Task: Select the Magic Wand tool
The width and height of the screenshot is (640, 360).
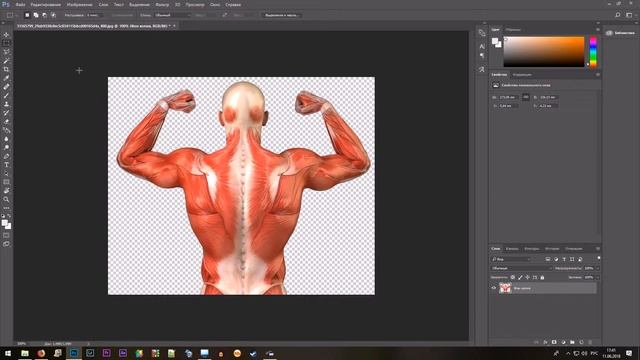Action: click(x=6, y=61)
